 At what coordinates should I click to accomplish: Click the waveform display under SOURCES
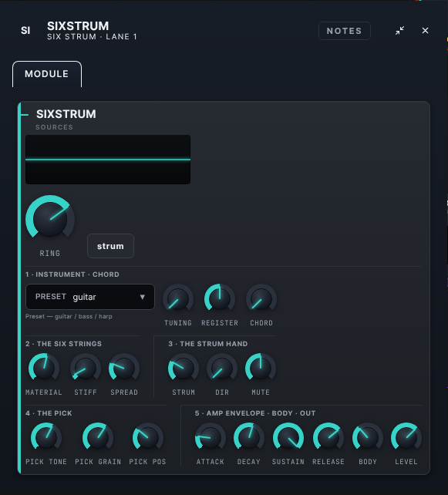point(108,160)
